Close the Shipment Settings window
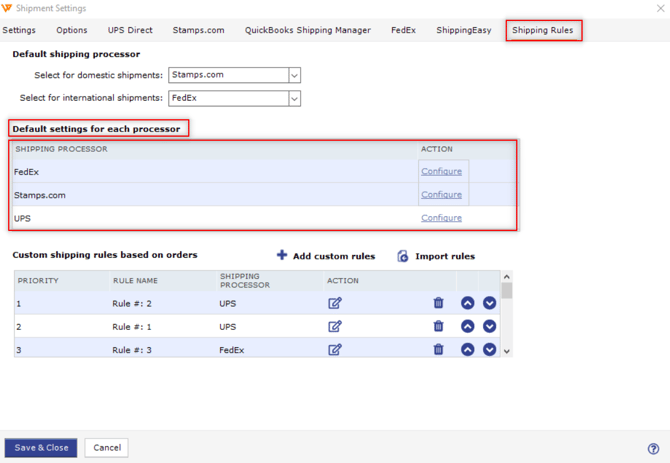Image resolution: width=670 pixels, height=463 pixels. coord(660,8)
